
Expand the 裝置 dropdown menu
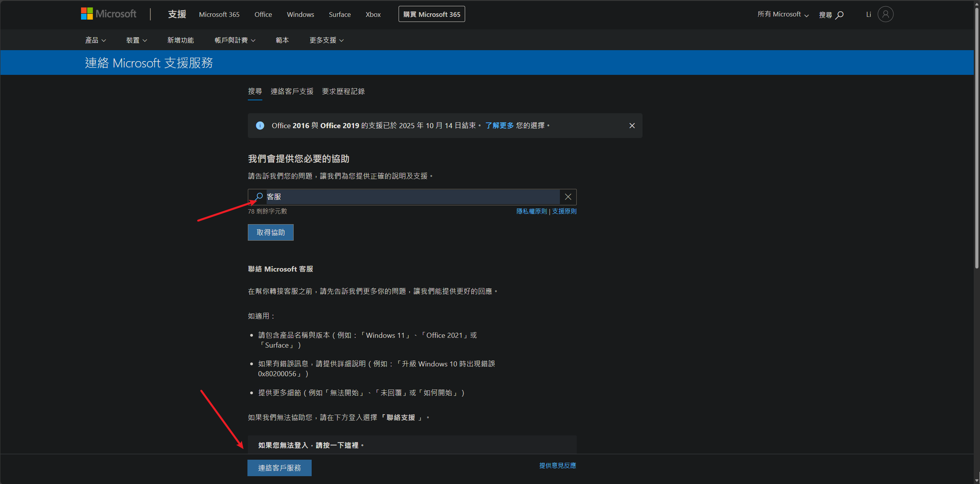coord(137,40)
